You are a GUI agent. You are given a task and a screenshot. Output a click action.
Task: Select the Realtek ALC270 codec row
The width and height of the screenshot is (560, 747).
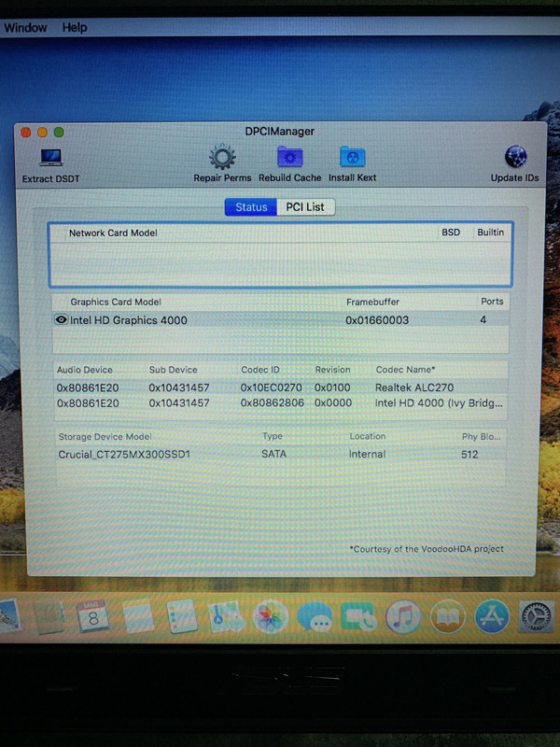coord(281,388)
